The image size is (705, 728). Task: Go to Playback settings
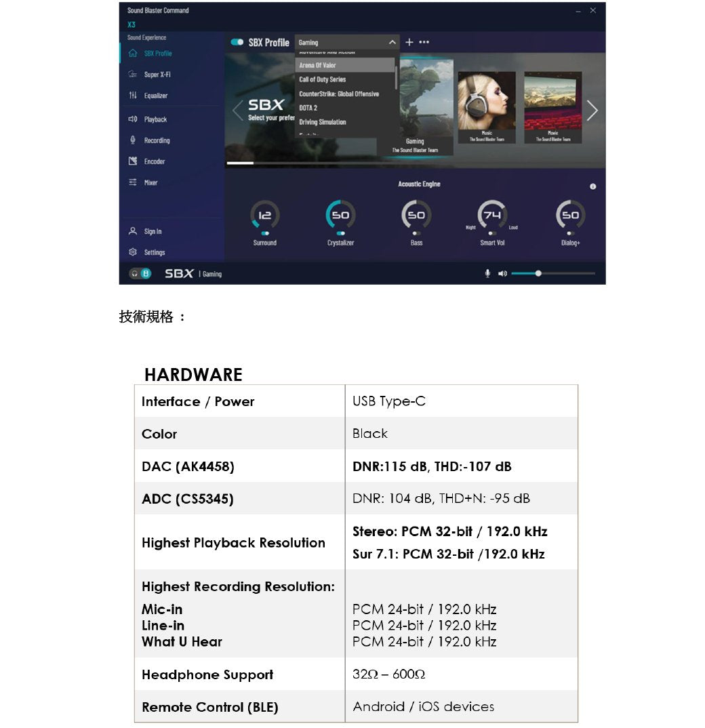(155, 119)
